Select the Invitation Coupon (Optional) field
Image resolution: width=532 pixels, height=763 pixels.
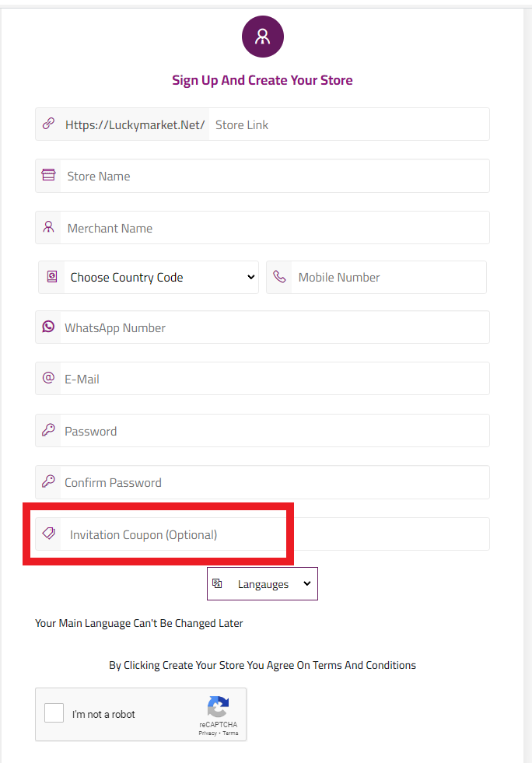pyautogui.click(x=272, y=534)
